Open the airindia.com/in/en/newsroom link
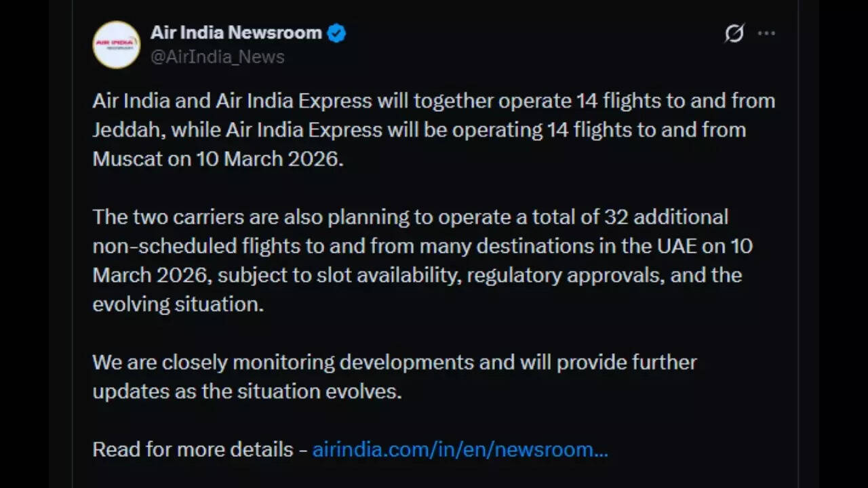868x488 pixels. [x=460, y=449]
